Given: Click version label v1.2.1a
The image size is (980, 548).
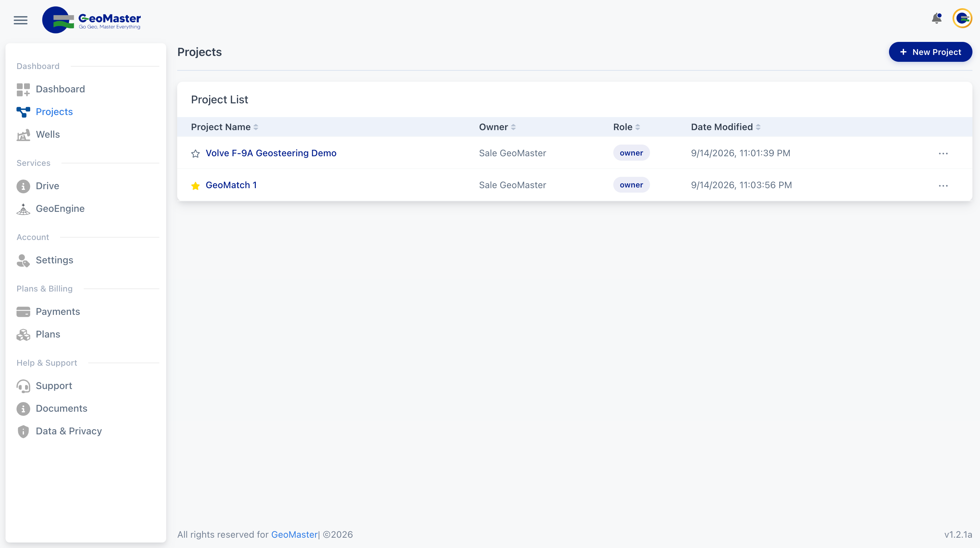Looking at the screenshot, I should (958, 535).
